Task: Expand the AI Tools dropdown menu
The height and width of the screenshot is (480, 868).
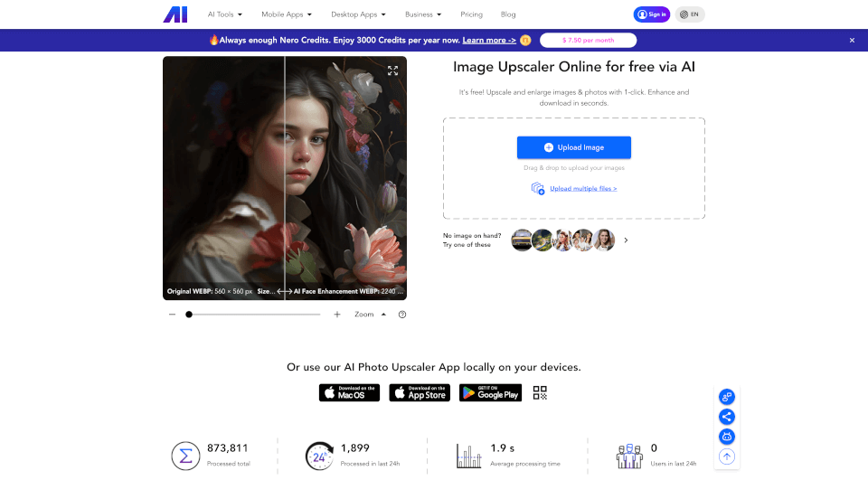Action: [224, 14]
